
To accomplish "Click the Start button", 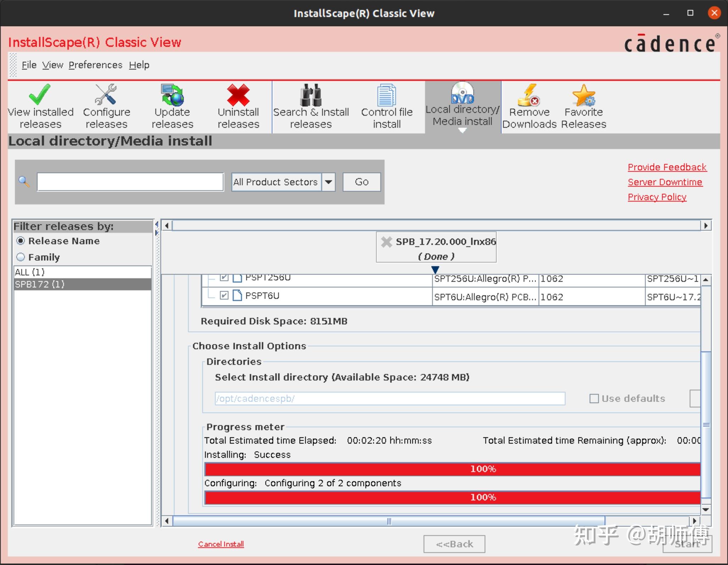I will click(687, 544).
